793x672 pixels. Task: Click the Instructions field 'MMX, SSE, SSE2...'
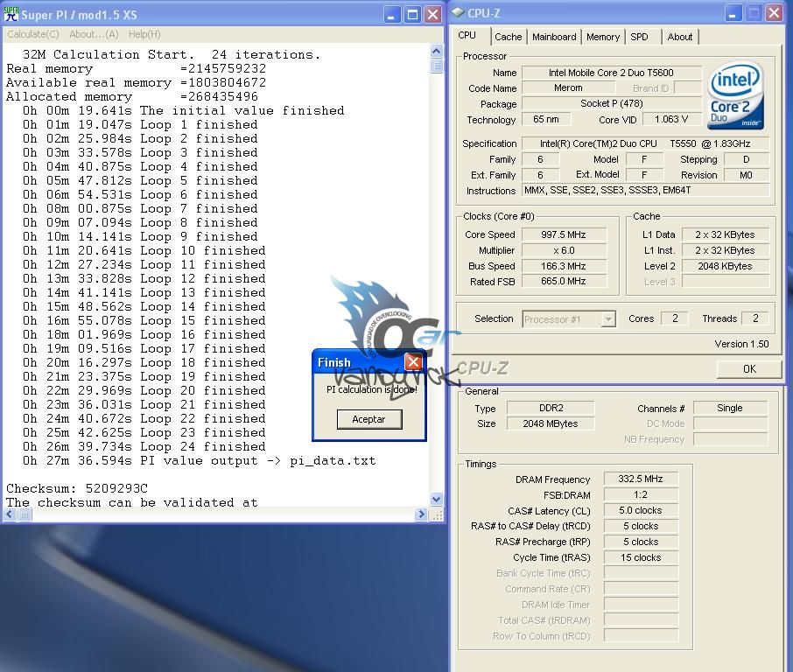coord(645,190)
